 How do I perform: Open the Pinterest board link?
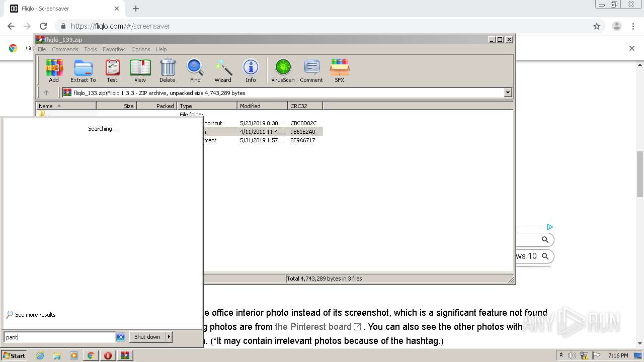[x=318, y=327]
